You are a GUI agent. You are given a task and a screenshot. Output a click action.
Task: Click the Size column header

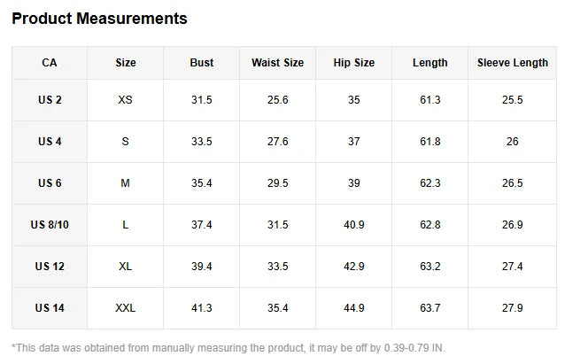point(125,63)
